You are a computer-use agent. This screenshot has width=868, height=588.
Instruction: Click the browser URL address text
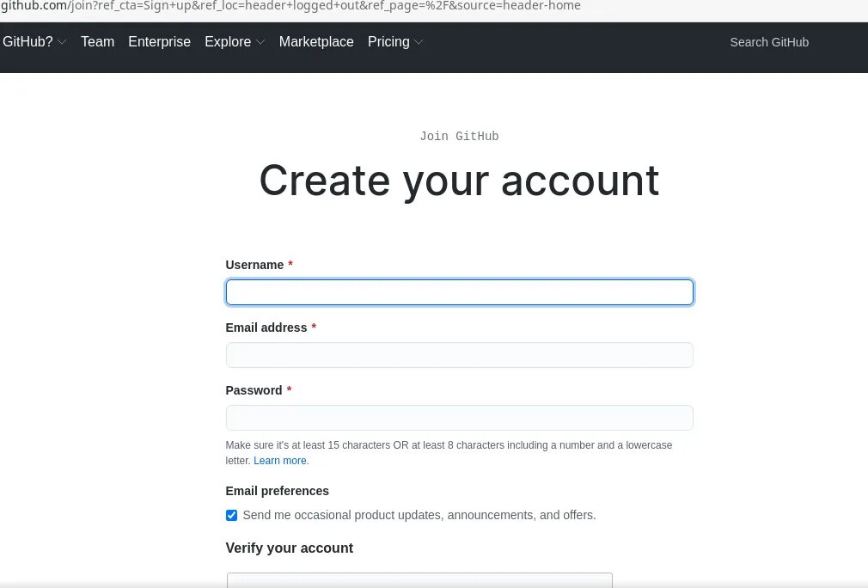click(290, 6)
